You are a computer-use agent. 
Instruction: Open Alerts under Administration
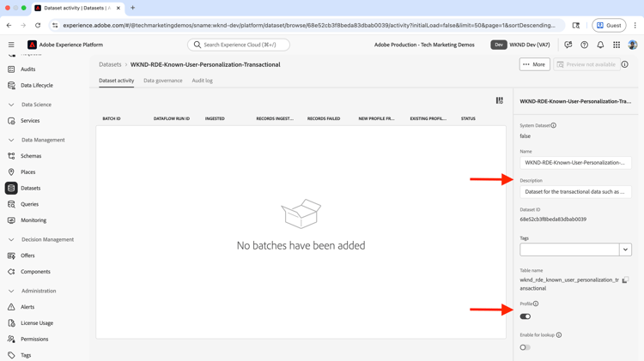27,307
